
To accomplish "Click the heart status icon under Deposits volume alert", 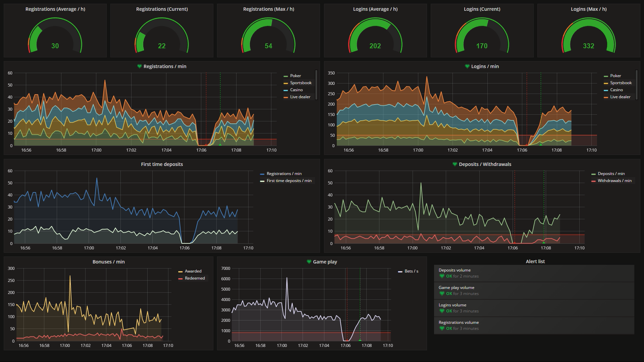I will [x=442, y=276].
